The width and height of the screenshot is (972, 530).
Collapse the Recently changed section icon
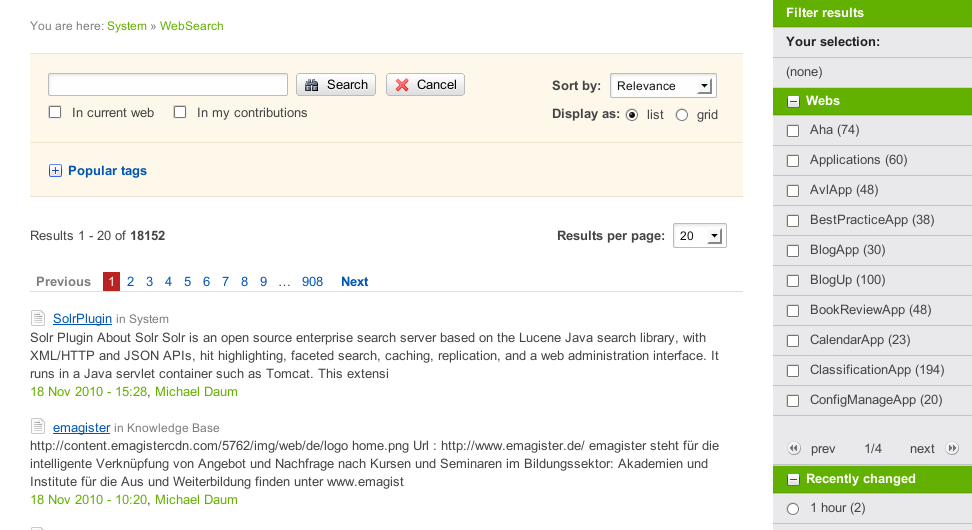793,479
